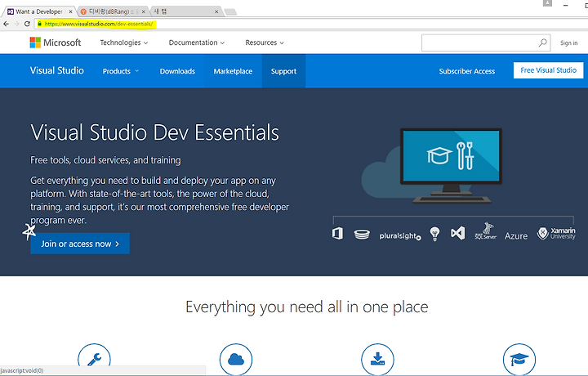Close the Want a Developer tab
The image size is (588, 376).
(70, 11)
